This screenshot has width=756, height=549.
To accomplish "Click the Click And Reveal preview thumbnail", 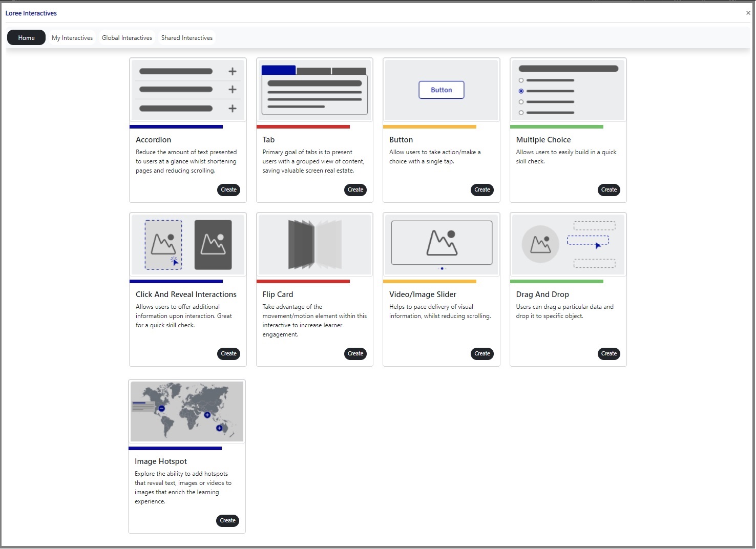I will click(x=188, y=245).
